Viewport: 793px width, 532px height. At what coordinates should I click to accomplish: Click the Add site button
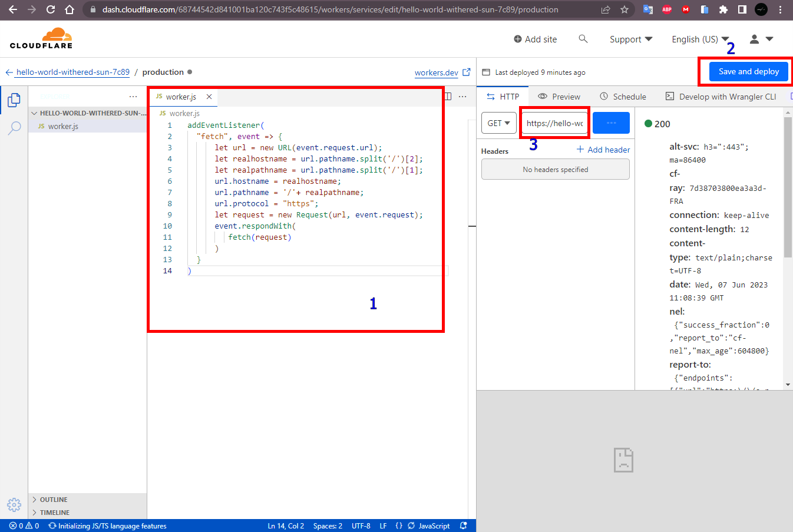(535, 39)
